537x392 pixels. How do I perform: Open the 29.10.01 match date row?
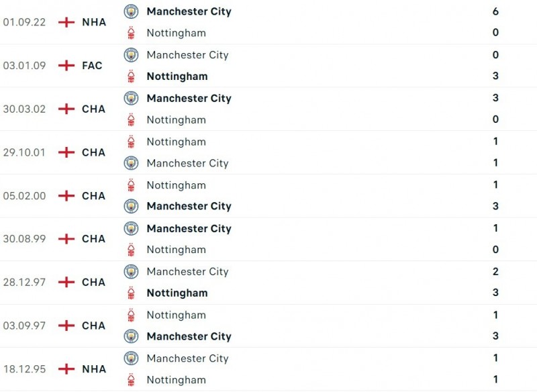[24, 152]
